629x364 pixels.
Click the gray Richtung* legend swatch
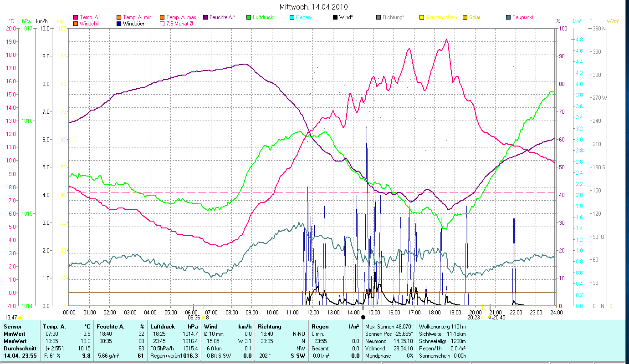click(x=378, y=17)
